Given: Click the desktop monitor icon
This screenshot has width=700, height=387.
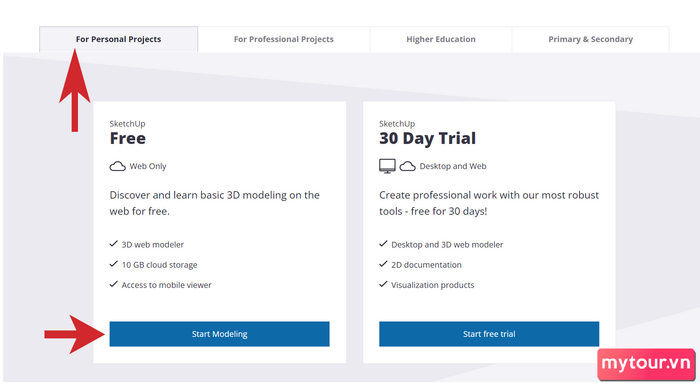Looking at the screenshot, I should pyautogui.click(x=387, y=166).
